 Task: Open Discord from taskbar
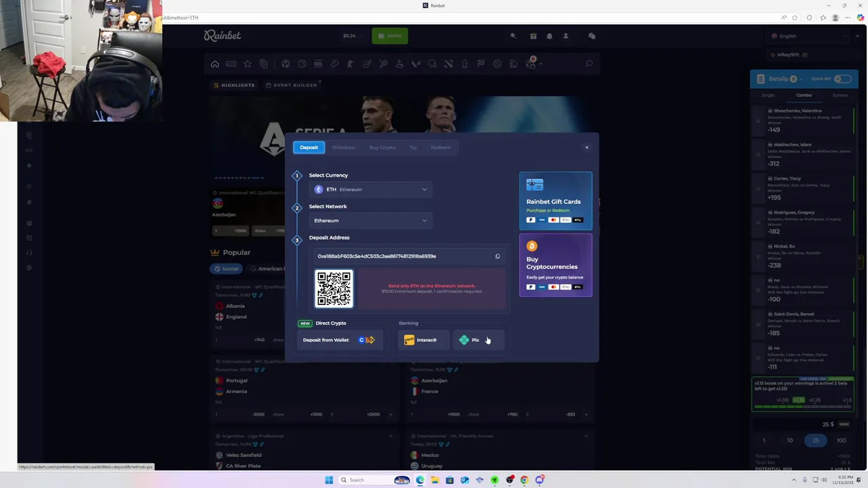539,480
